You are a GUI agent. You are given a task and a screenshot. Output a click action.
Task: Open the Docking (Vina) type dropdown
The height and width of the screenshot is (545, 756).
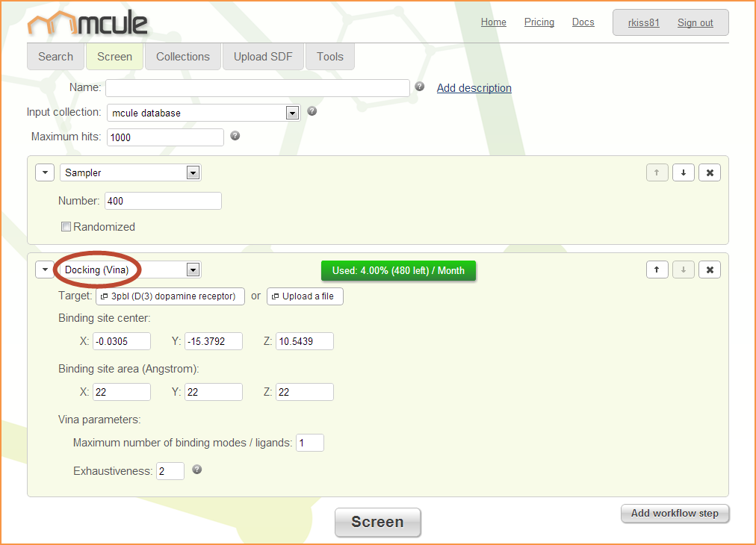coord(193,270)
